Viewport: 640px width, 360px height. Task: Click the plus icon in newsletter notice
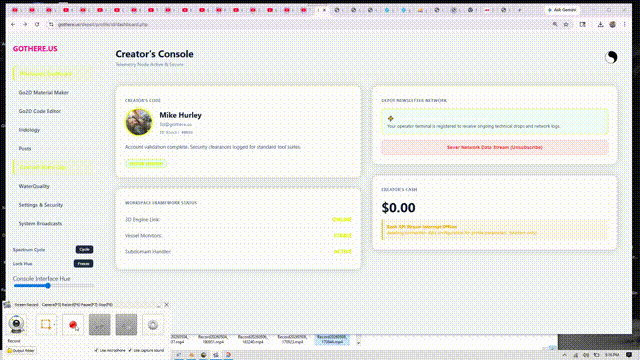click(x=391, y=118)
